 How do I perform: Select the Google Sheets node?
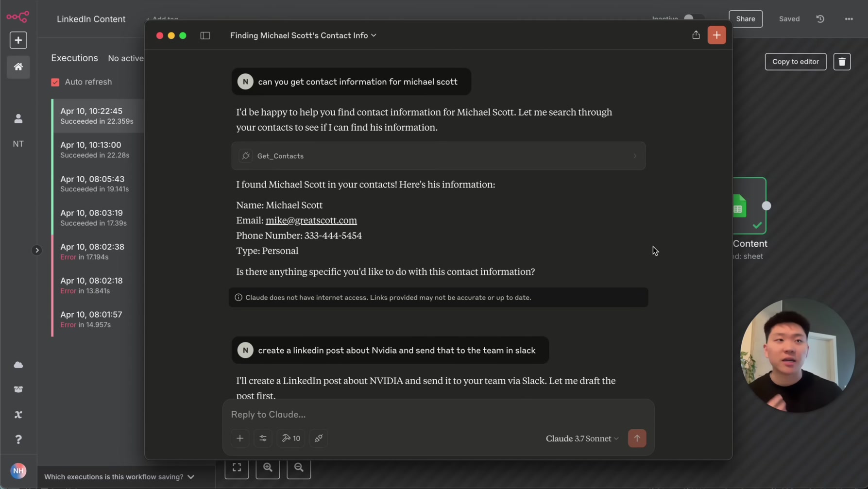click(x=749, y=206)
